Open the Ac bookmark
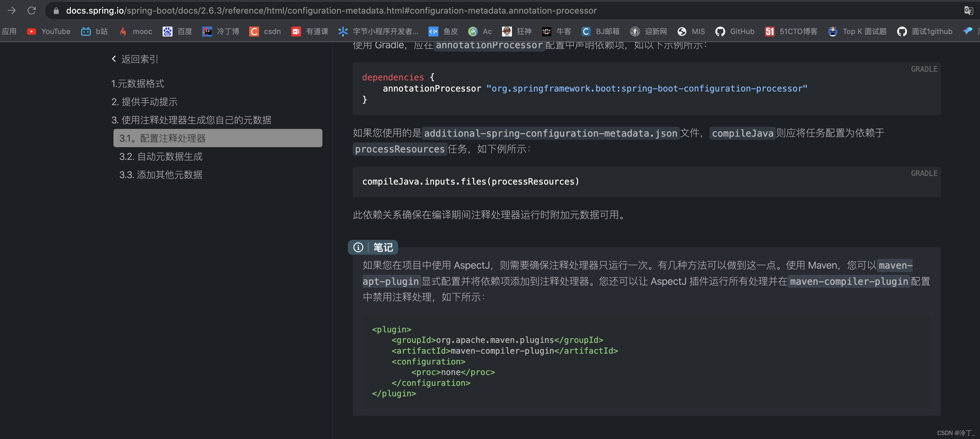The image size is (980, 439). [480, 32]
